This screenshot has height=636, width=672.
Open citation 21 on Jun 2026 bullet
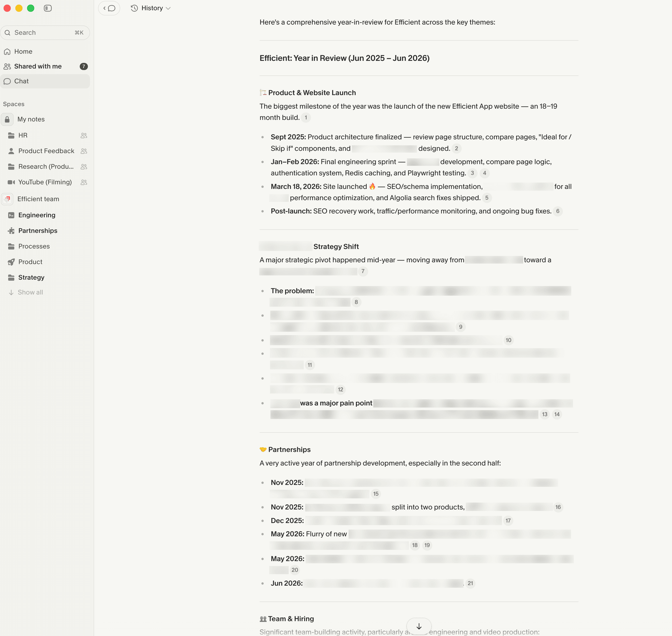(470, 583)
